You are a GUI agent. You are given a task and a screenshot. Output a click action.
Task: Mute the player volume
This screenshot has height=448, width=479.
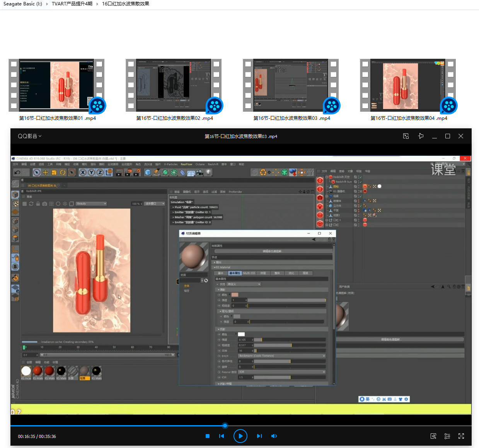[274, 436]
